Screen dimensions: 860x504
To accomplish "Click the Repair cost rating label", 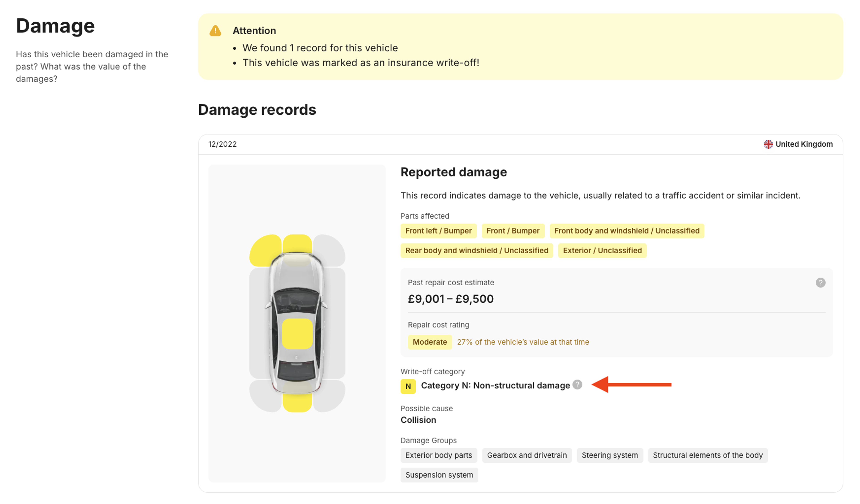I will click(x=438, y=325).
